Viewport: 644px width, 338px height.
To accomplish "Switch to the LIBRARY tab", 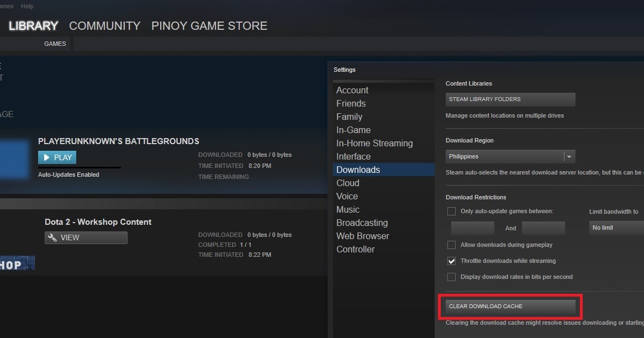I will click(x=33, y=26).
